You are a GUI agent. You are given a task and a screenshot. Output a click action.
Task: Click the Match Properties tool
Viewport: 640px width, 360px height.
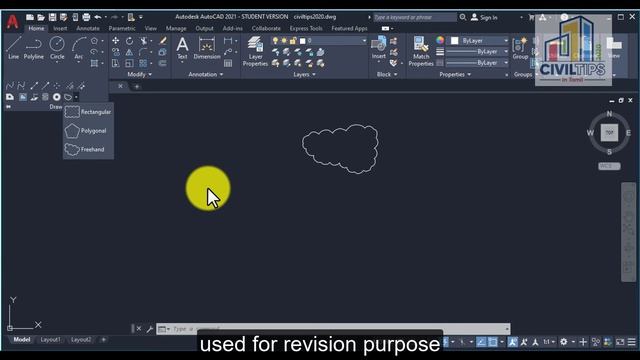tap(421, 51)
